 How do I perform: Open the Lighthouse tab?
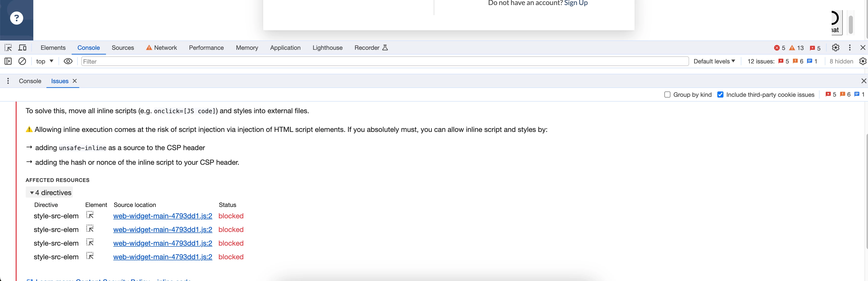(x=327, y=48)
